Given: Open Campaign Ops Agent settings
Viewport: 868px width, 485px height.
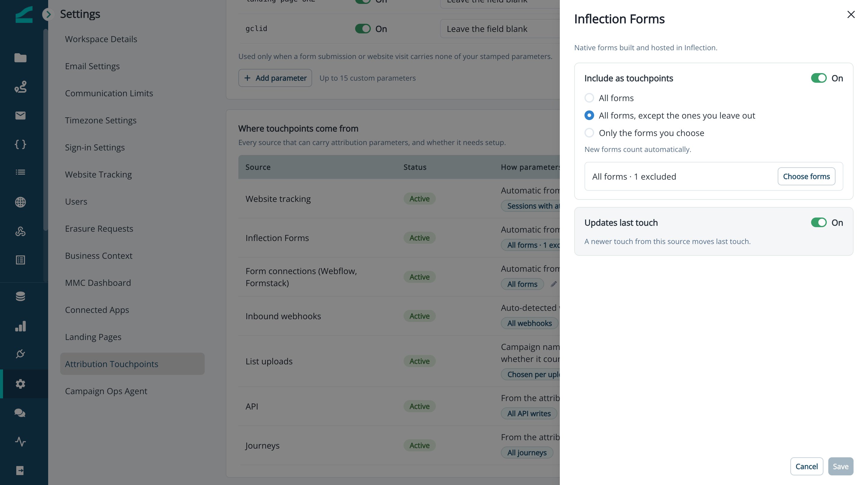Looking at the screenshot, I should pyautogui.click(x=106, y=391).
